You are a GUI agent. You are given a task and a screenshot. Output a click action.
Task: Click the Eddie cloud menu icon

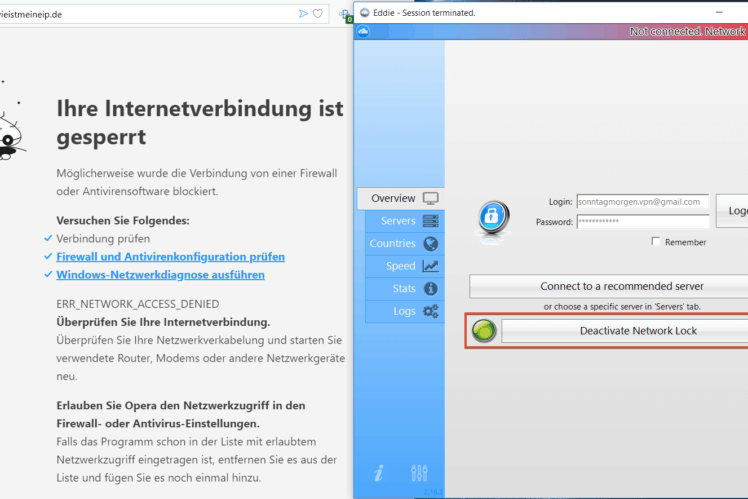[x=363, y=32]
